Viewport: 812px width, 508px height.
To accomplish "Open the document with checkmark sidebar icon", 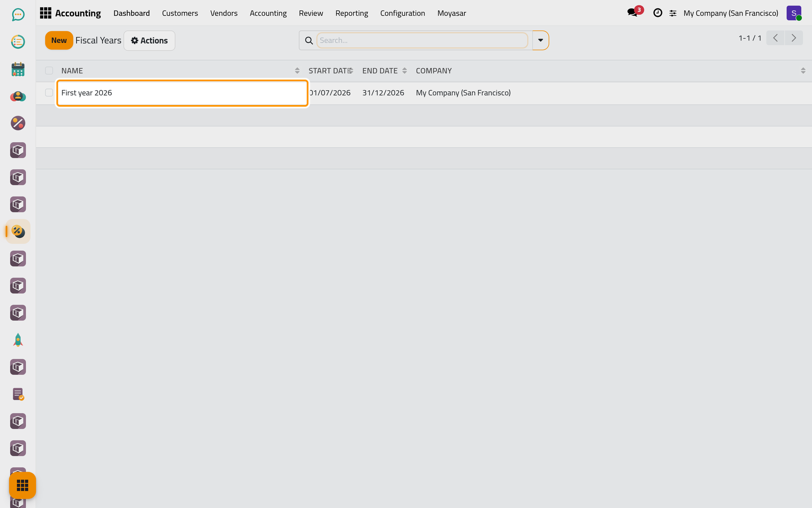I will tap(18, 394).
